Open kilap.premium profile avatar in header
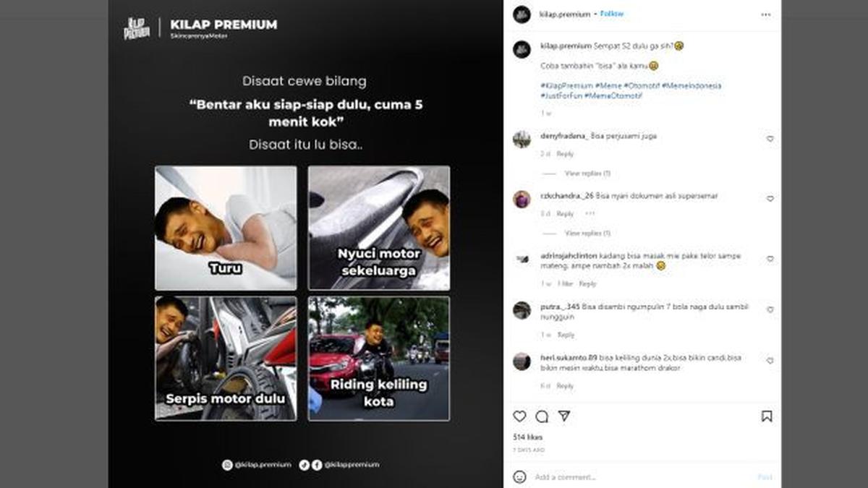Screen dimensions: 868x488 point(522,14)
